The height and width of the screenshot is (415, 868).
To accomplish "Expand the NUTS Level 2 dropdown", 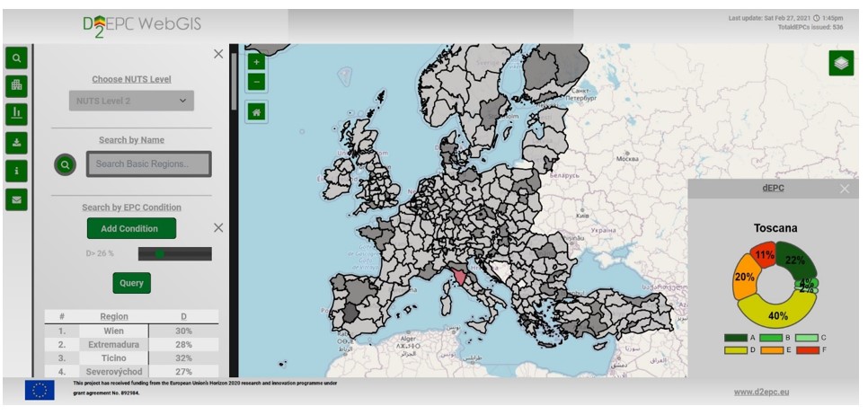I will pyautogui.click(x=131, y=101).
